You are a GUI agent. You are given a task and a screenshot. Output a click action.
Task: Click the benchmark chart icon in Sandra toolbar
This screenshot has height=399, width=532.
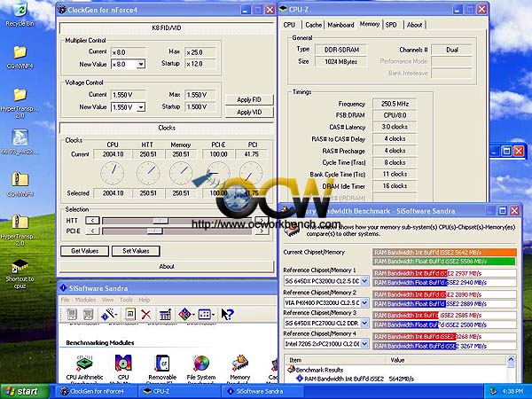165,315
